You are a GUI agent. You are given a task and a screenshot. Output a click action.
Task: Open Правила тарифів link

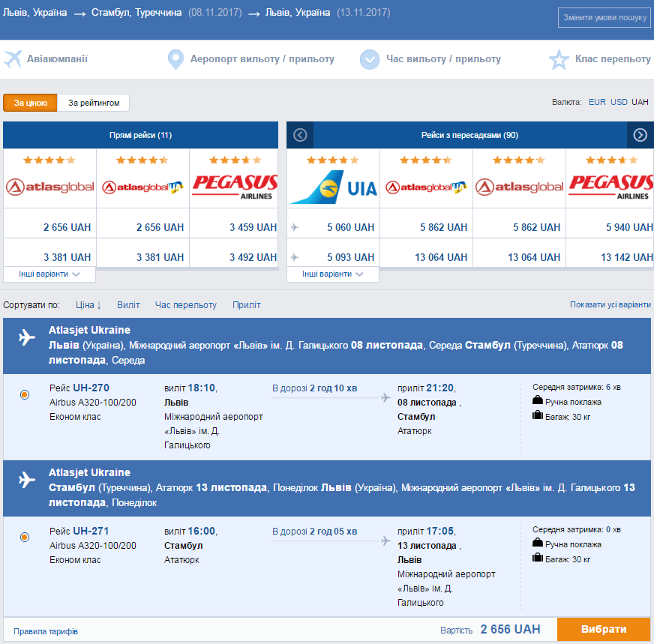46,631
